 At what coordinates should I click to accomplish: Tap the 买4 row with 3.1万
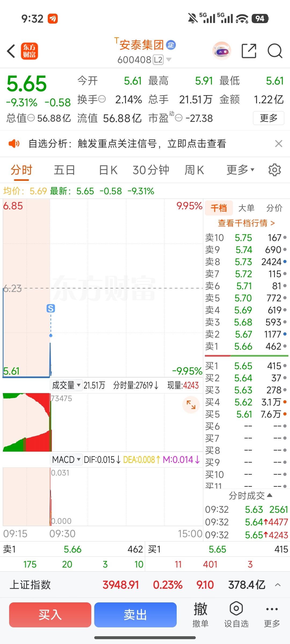246,402
